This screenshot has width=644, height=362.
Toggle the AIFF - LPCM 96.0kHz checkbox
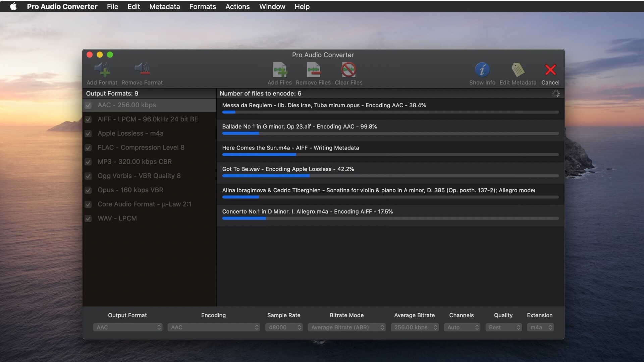click(88, 119)
